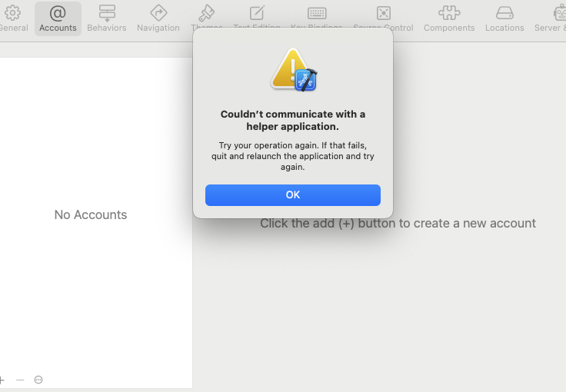Open Source Control preferences icon
The height and width of the screenshot is (392, 566).
pyautogui.click(x=383, y=14)
